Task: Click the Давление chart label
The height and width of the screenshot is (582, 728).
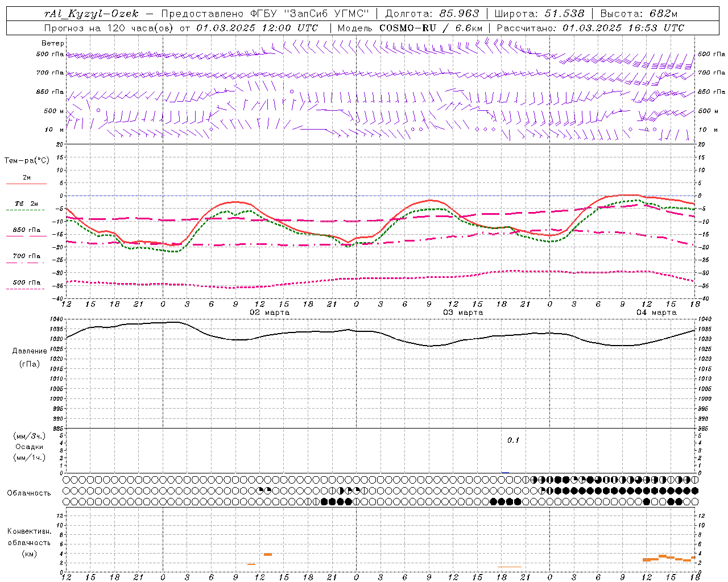Action: [x=30, y=351]
